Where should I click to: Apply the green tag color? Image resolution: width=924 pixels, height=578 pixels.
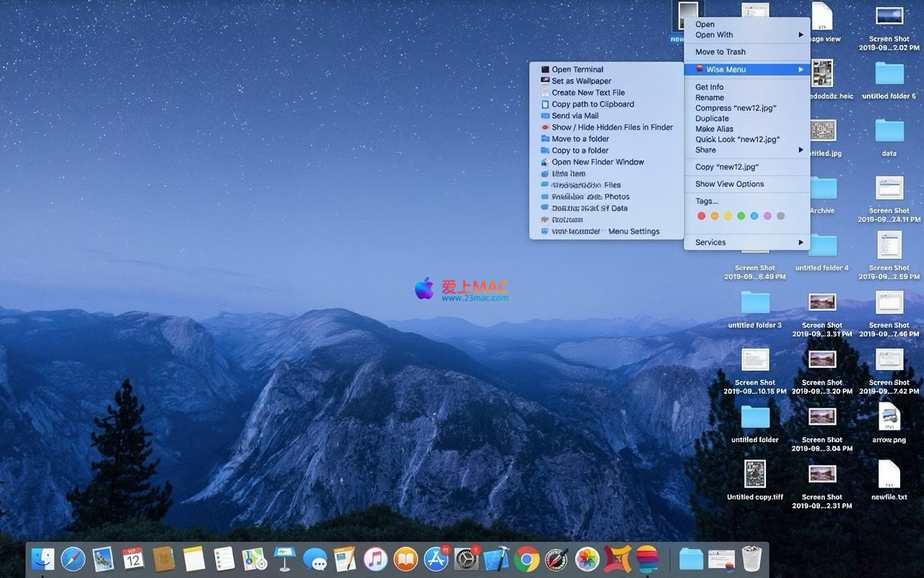click(x=741, y=216)
